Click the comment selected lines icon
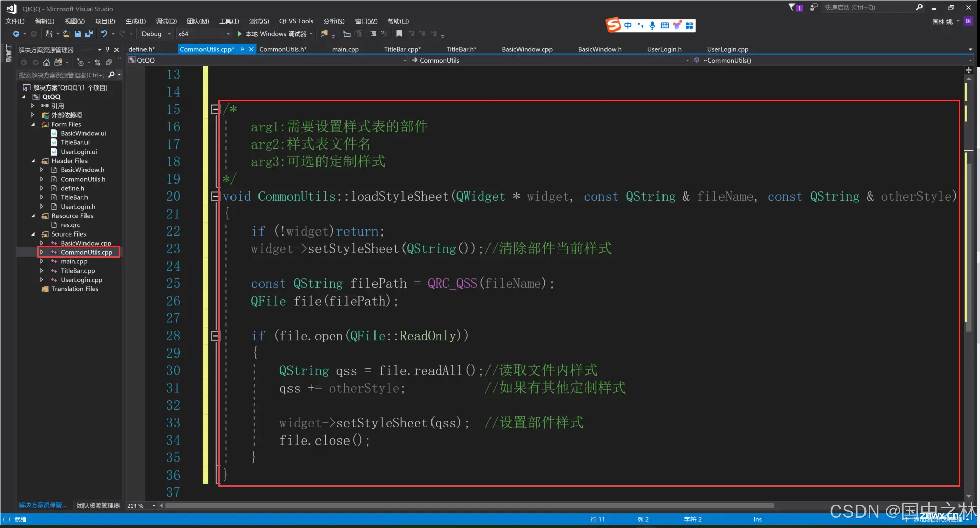 pyautogui.click(x=373, y=34)
